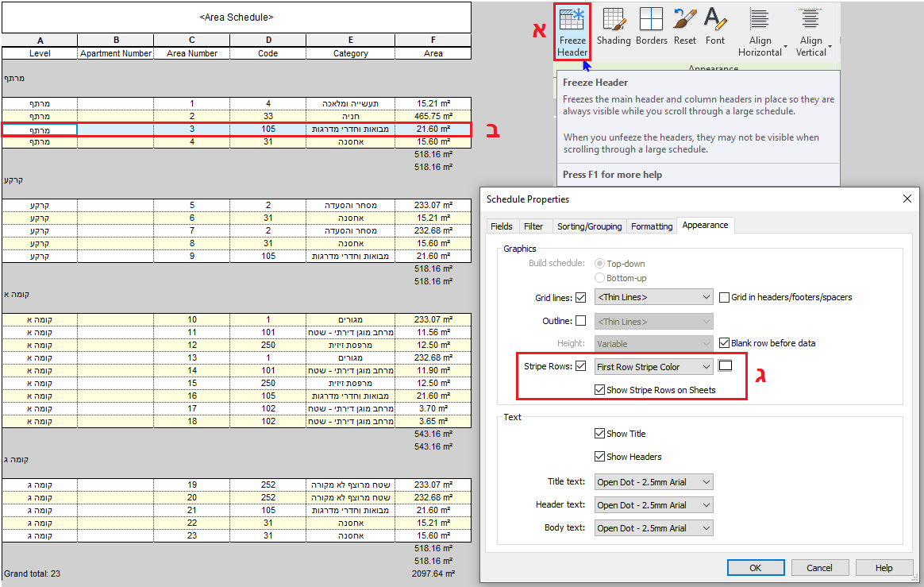
Task: Click the OK button
Action: [755, 567]
